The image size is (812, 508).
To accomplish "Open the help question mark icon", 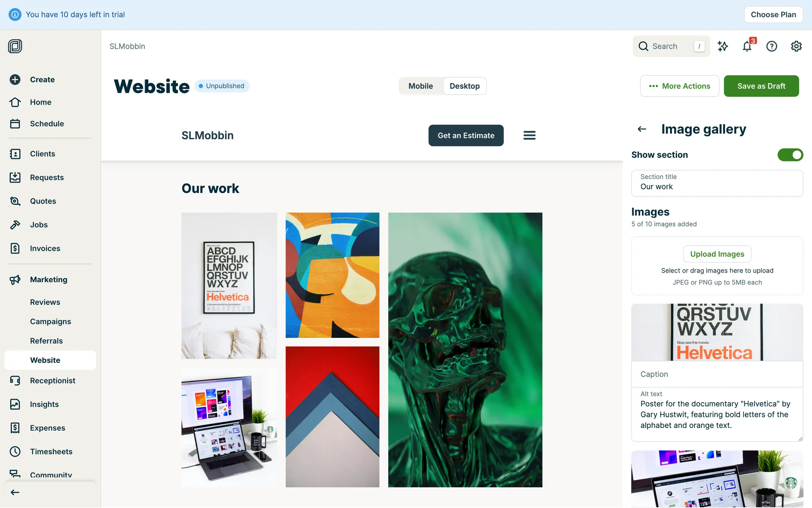I will point(772,46).
